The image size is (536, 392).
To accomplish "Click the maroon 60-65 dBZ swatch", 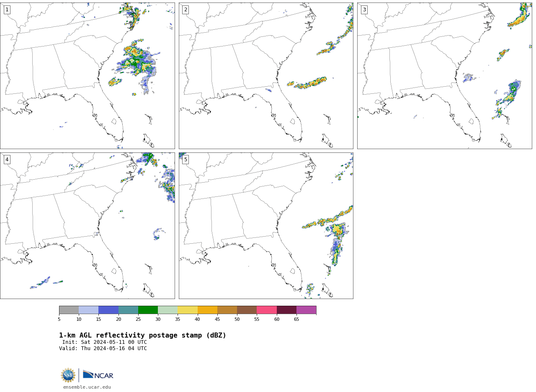I will [x=286, y=310].
